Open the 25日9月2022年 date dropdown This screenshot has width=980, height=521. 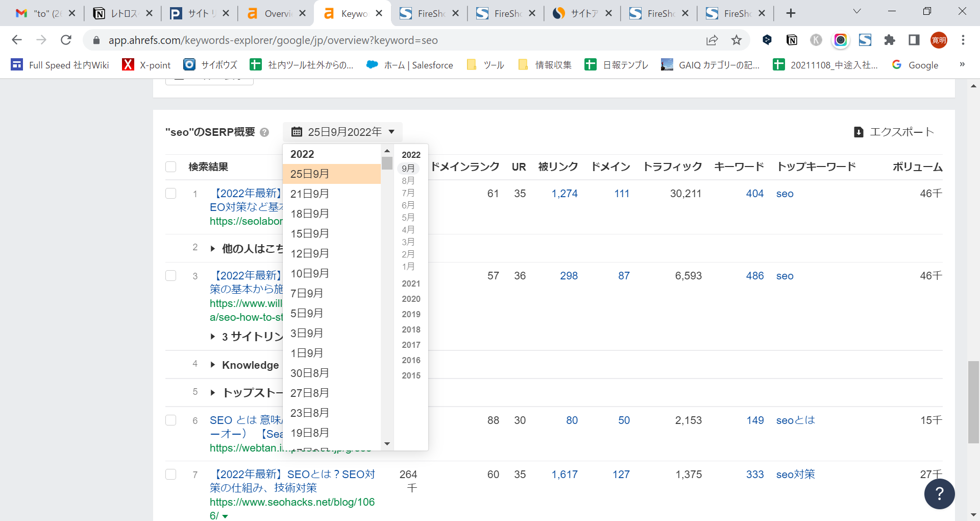(343, 132)
